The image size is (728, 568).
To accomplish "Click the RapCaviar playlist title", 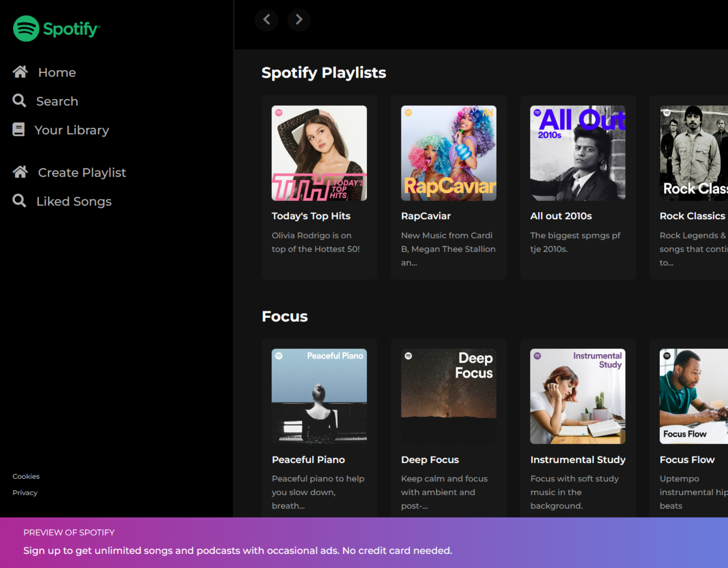I will tap(426, 216).
